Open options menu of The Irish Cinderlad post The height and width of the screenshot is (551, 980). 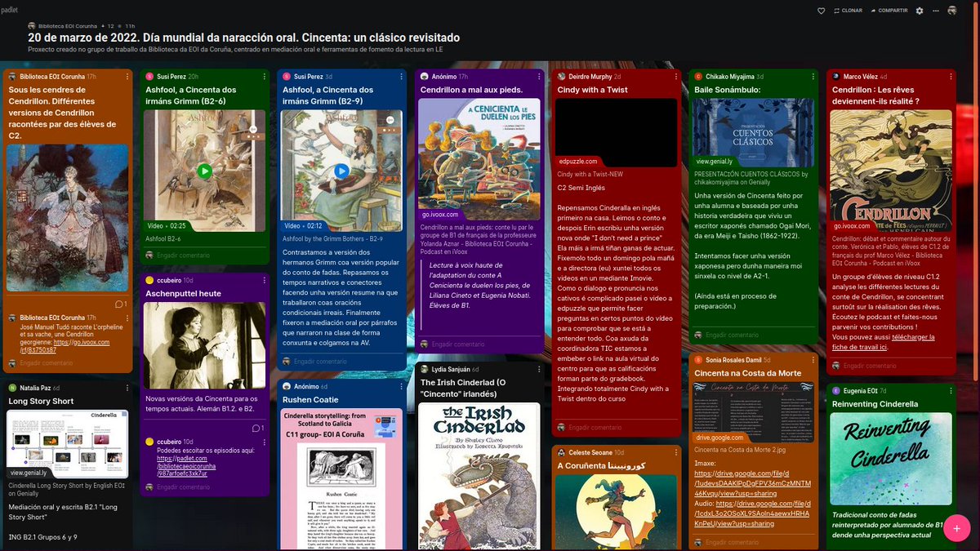pyautogui.click(x=538, y=369)
